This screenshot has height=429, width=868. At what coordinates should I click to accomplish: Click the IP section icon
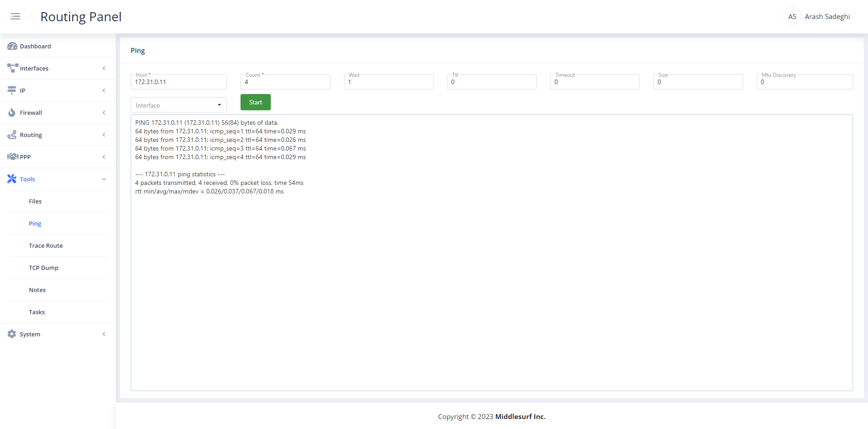pos(11,90)
